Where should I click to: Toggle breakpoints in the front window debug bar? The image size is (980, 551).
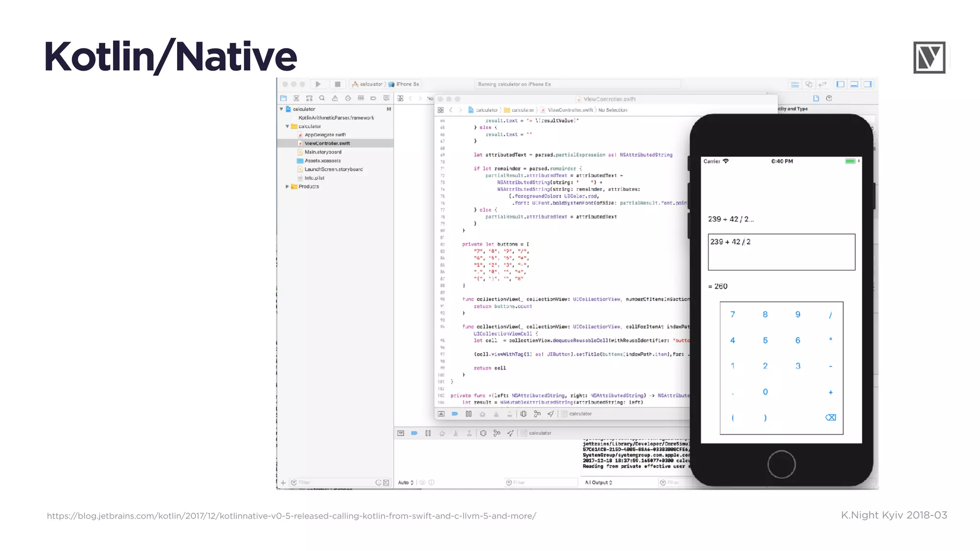point(455,414)
